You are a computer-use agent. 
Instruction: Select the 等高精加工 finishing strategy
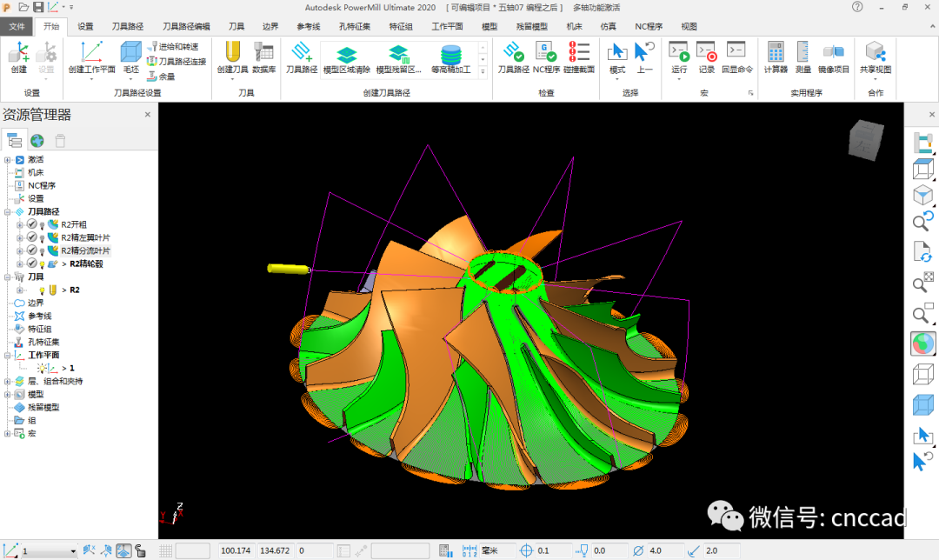pos(450,57)
